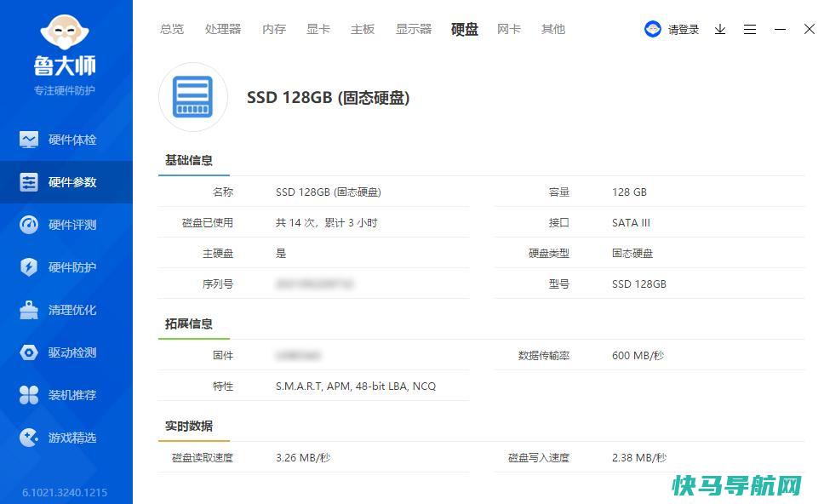Open 硬件体检 in the sidebar
824x504 pixels.
tap(72, 140)
